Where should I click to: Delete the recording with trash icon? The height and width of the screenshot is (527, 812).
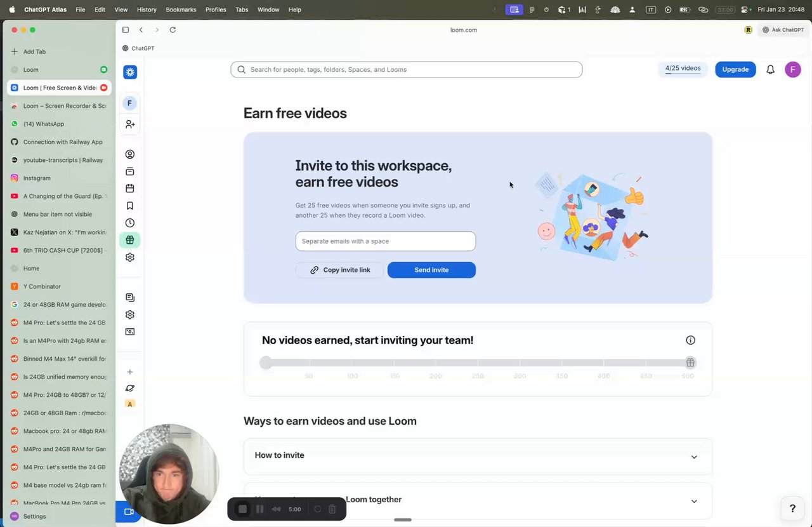pos(332,509)
